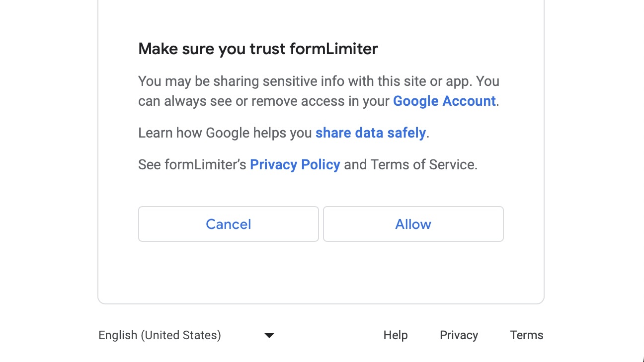Open the footer Terms link
This screenshot has height=362, width=644.
(526, 335)
